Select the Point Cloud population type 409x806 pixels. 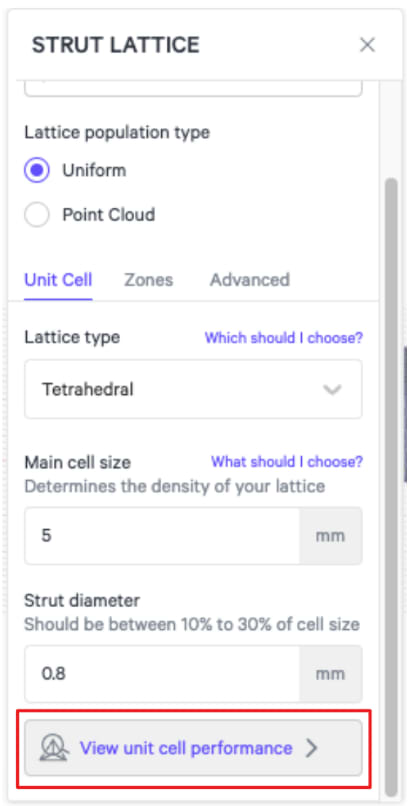[x=37, y=214]
